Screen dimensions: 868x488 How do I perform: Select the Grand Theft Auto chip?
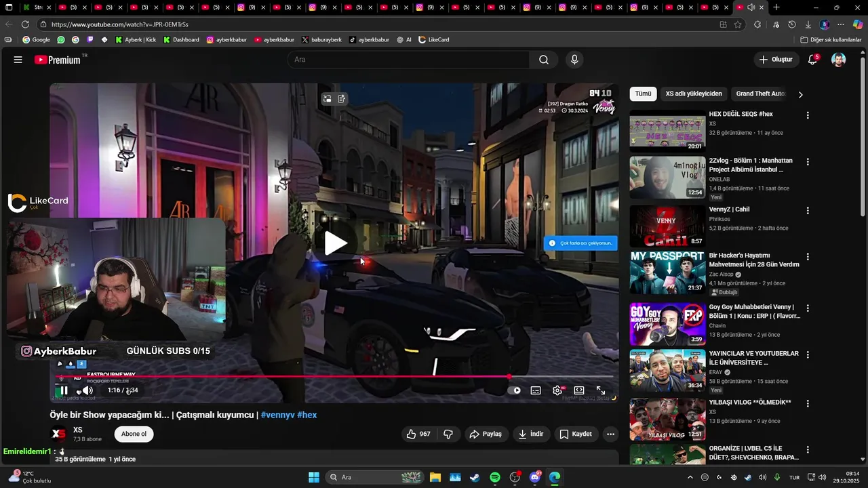click(760, 94)
